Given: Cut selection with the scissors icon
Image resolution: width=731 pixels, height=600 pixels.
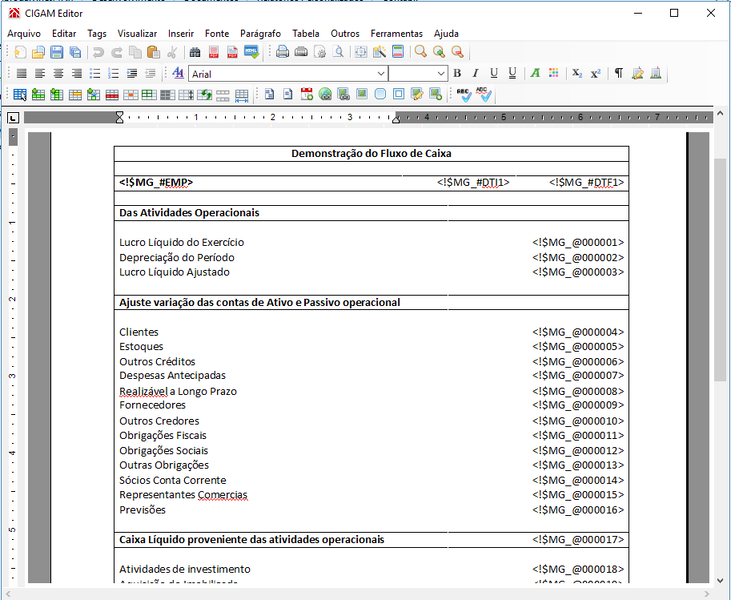Looking at the screenshot, I should [172, 52].
